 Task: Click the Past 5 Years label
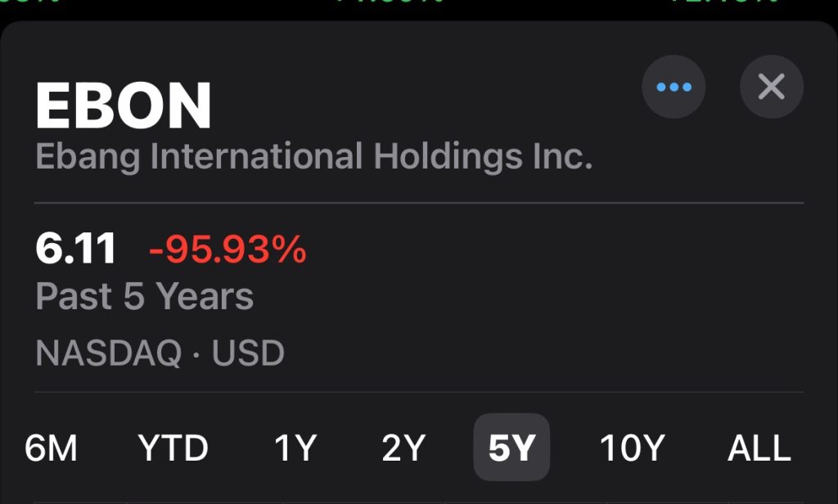click(x=145, y=296)
